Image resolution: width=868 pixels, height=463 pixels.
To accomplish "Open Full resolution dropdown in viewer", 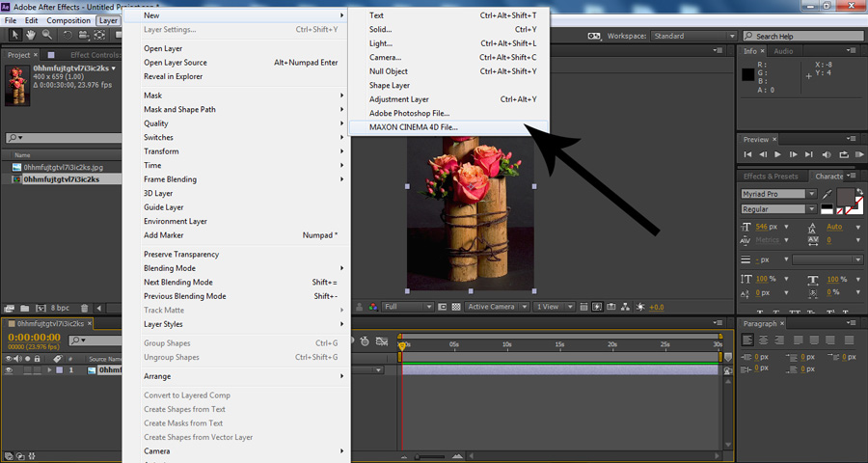I will (x=407, y=307).
